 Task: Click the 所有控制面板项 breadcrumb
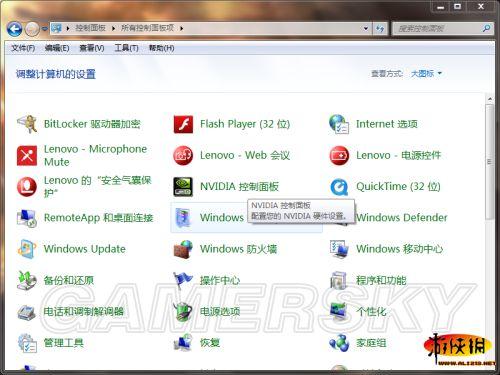[x=147, y=28]
